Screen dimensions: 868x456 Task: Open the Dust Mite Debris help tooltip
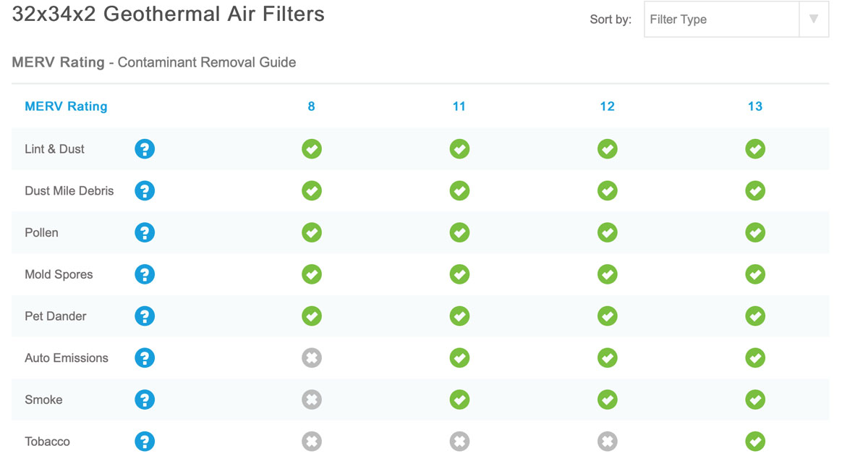click(x=145, y=190)
